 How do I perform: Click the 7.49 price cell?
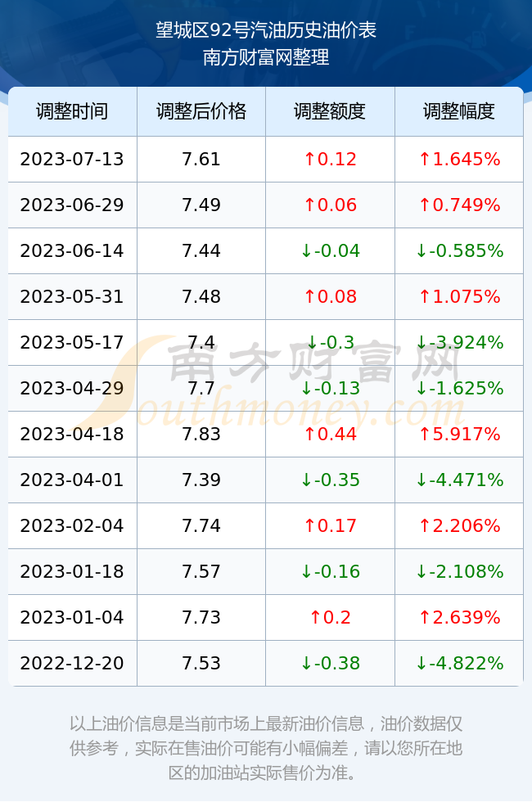coord(201,205)
